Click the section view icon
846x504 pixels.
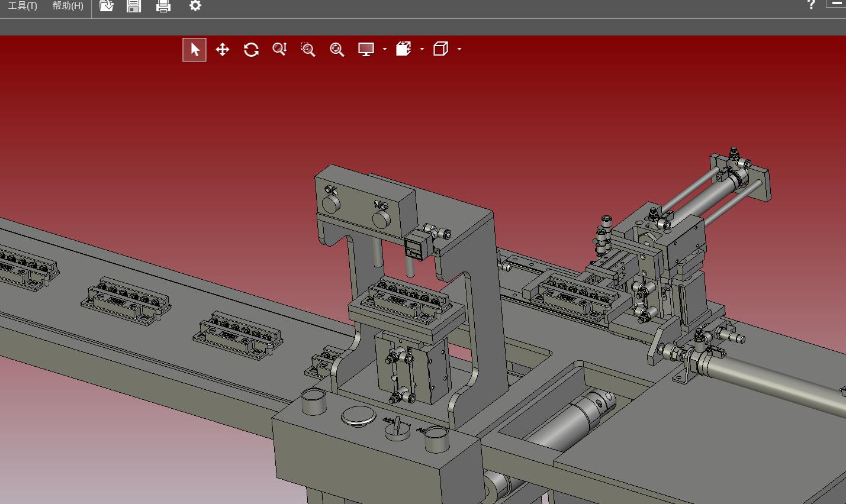[x=404, y=49]
